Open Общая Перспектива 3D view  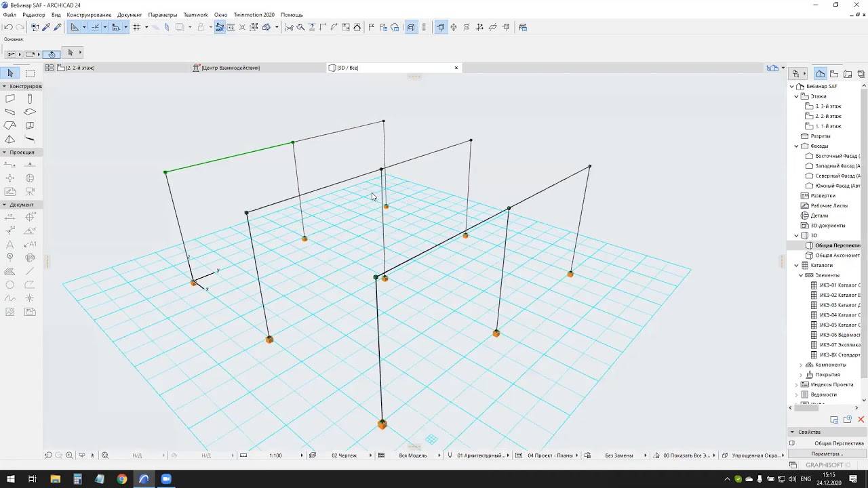(x=837, y=245)
